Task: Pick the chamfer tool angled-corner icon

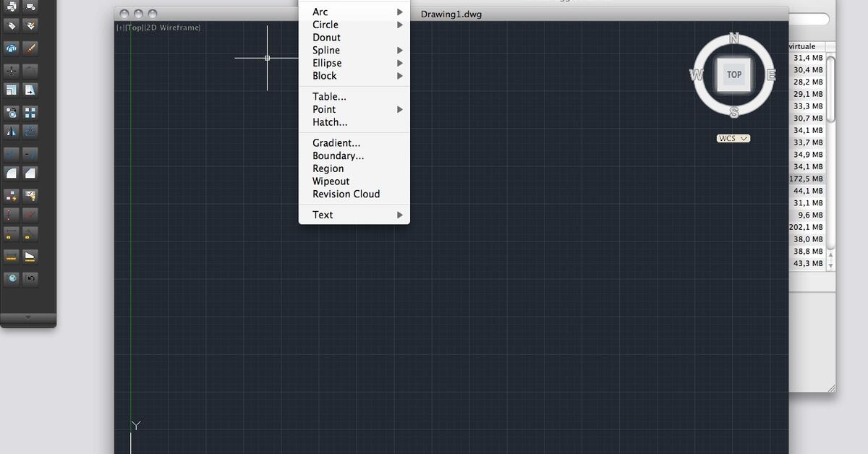Action: click(30, 173)
